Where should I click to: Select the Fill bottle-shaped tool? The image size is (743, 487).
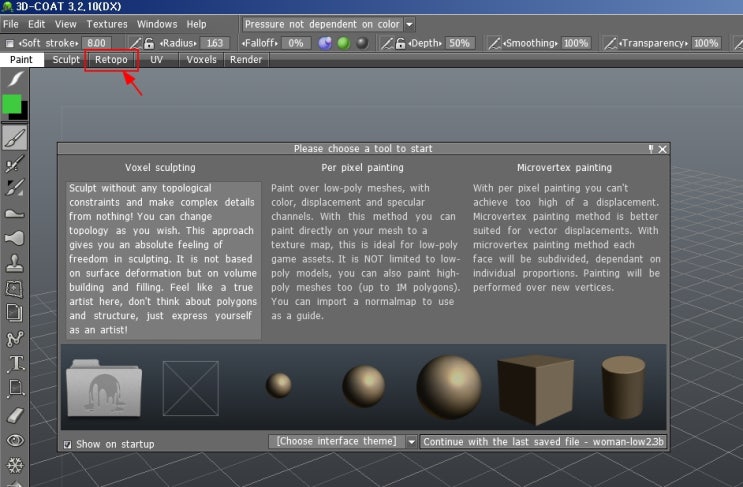[x=15, y=238]
